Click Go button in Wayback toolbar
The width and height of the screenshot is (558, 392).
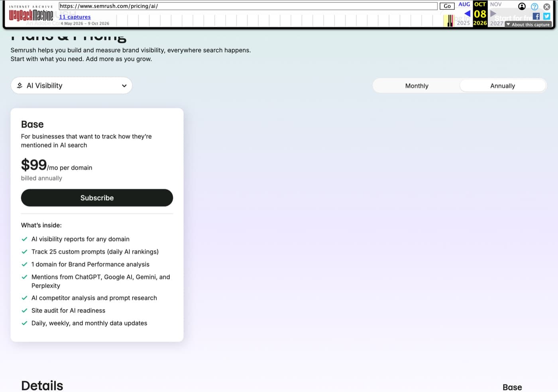click(447, 6)
